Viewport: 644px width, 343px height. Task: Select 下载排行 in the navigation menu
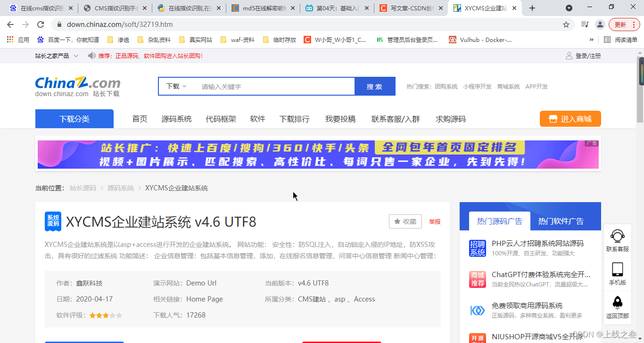[294, 119]
